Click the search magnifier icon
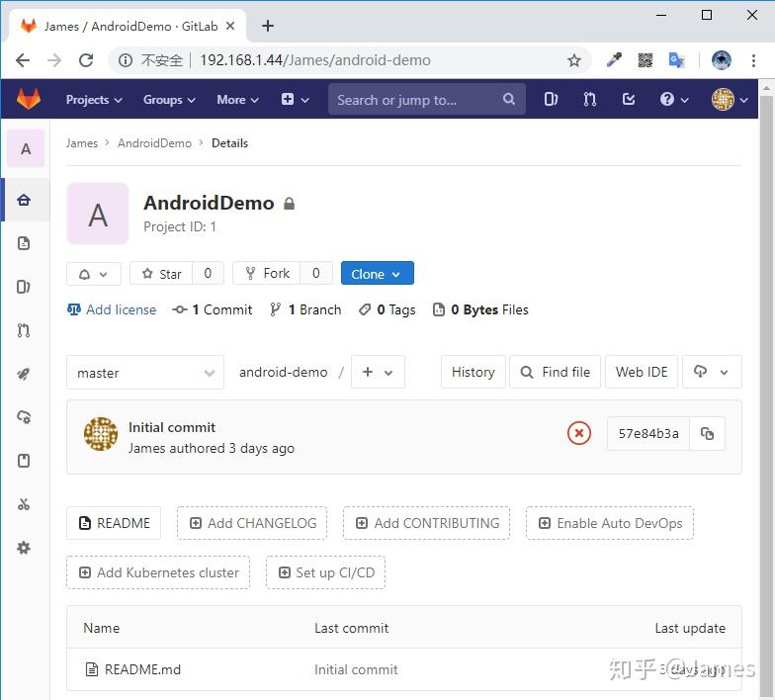Image resolution: width=775 pixels, height=700 pixels. 508,99
